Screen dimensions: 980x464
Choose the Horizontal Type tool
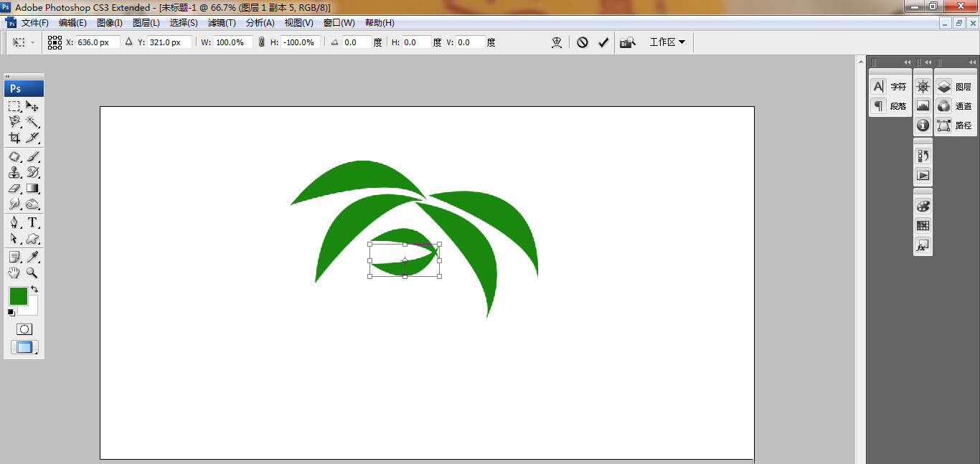(x=32, y=222)
